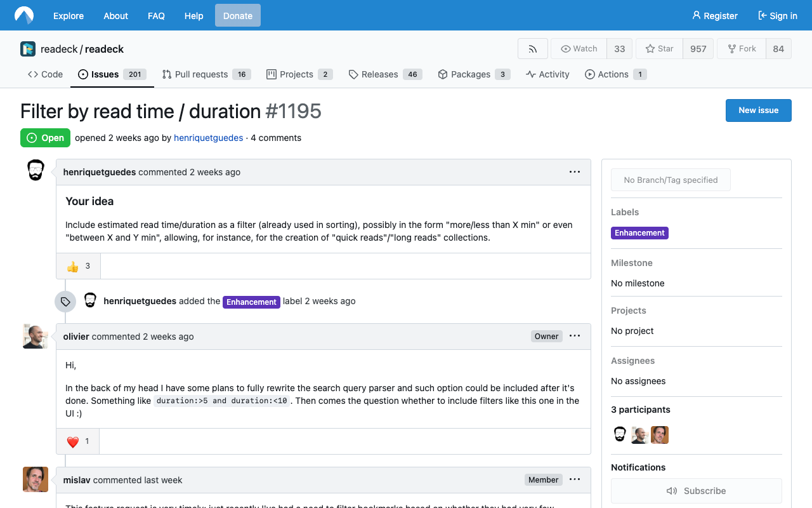Click Register in the top bar
This screenshot has width=812, height=508.
715,16
